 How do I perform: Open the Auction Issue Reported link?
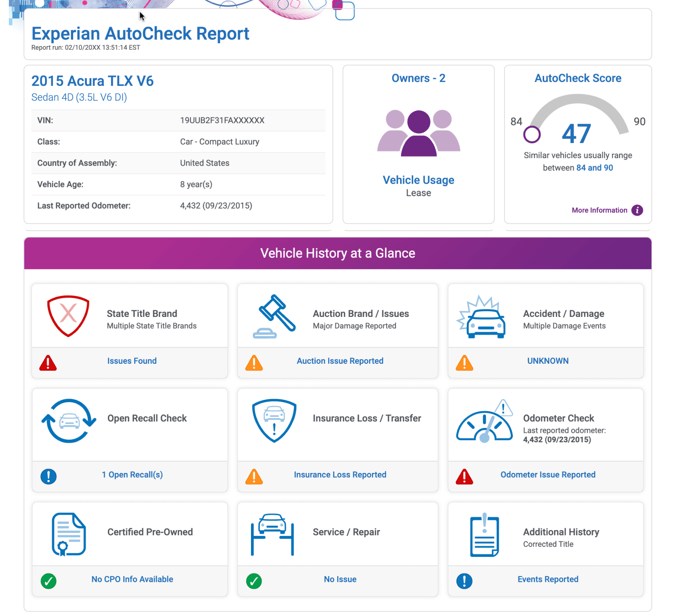(340, 361)
